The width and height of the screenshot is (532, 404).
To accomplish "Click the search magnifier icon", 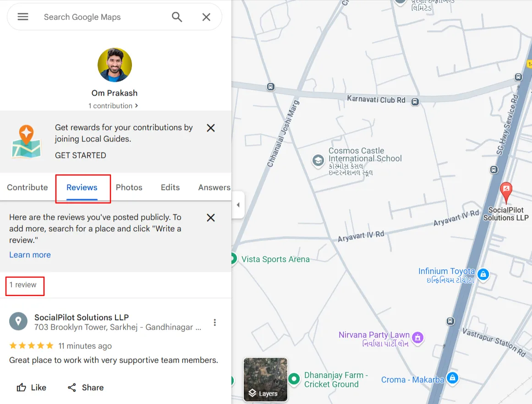I will tap(177, 16).
